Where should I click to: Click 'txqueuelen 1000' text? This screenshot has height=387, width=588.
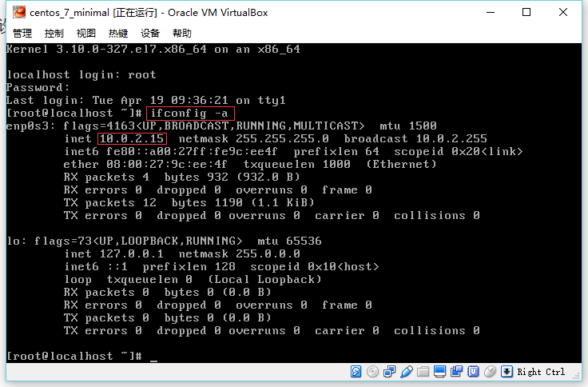tap(297, 164)
